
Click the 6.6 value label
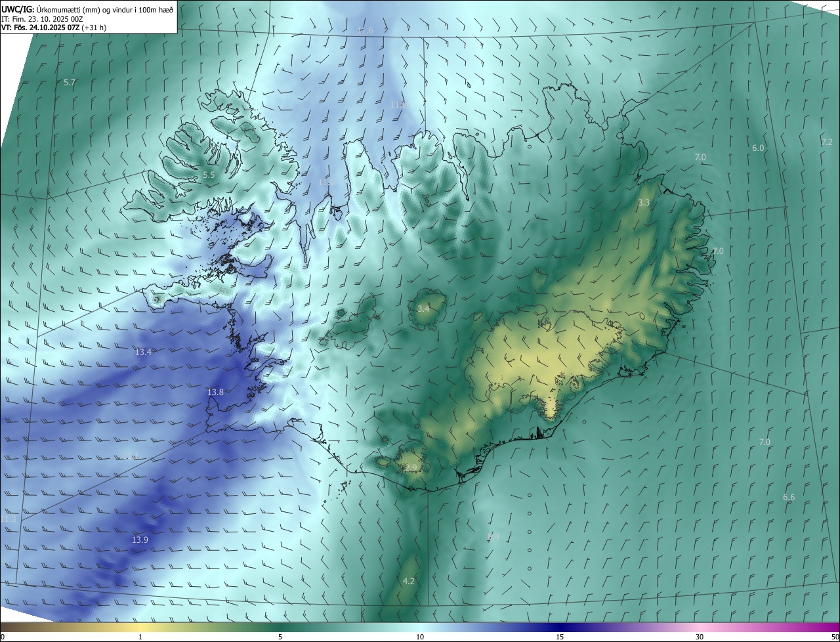pyautogui.click(x=789, y=498)
